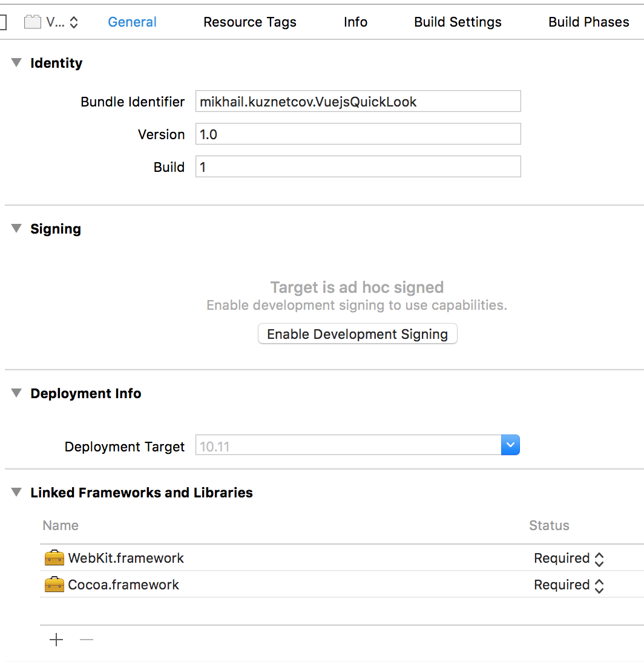Click the Bundle Identifier text field
This screenshot has width=644, height=662.
(x=358, y=102)
